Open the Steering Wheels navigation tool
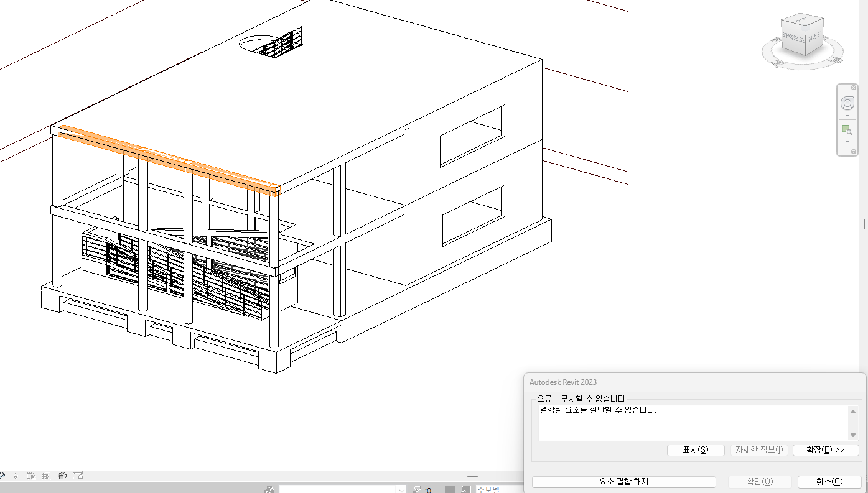The height and width of the screenshot is (493, 868). click(x=847, y=103)
